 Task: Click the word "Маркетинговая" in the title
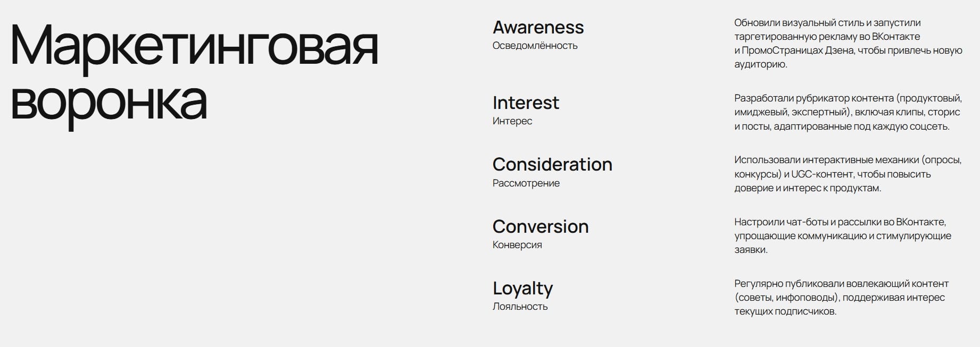pyautogui.click(x=194, y=47)
